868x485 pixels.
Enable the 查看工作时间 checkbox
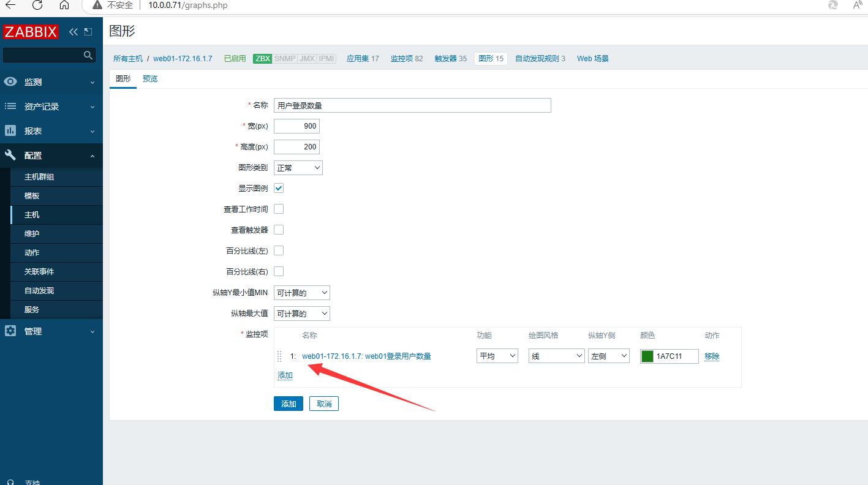pyautogui.click(x=279, y=209)
